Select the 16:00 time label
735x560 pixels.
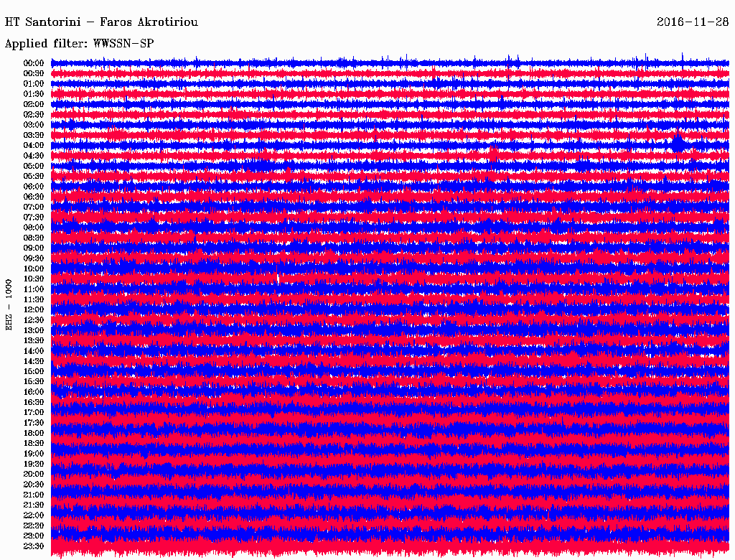tap(33, 392)
